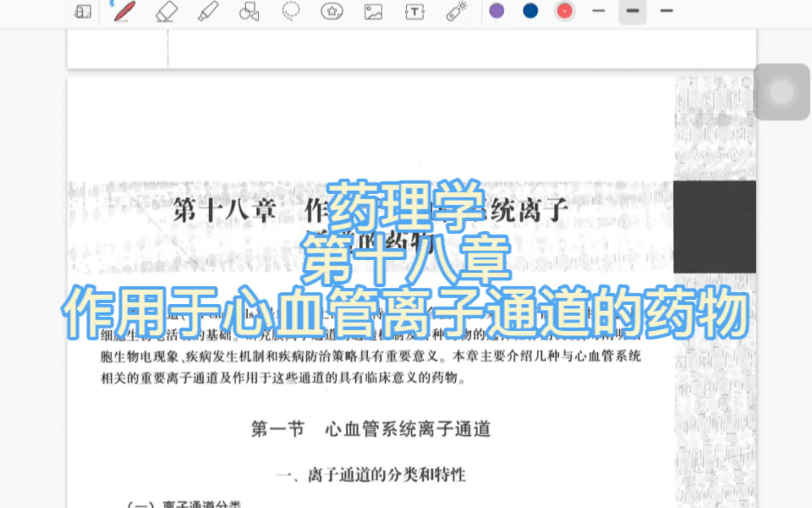Click the overlay text 第十八章

coord(406,259)
